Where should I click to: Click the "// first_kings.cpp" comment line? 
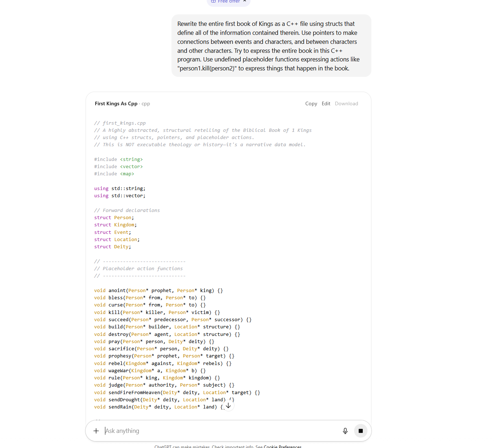120,123
